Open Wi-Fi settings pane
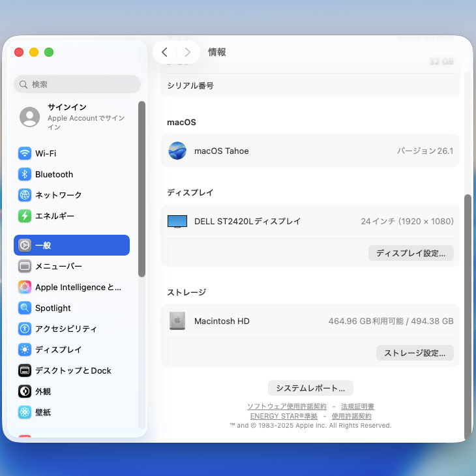The image size is (476, 476). tap(72, 153)
